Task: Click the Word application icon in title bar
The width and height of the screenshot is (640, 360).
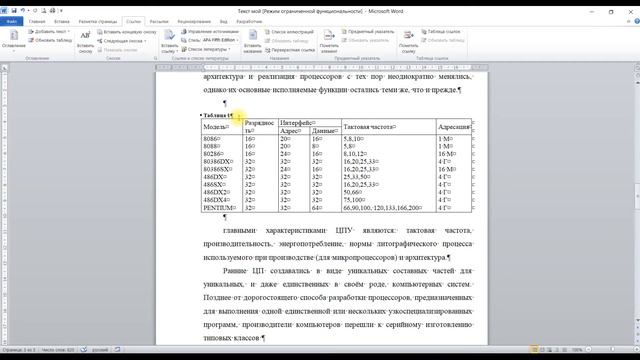Action: coord(4,11)
